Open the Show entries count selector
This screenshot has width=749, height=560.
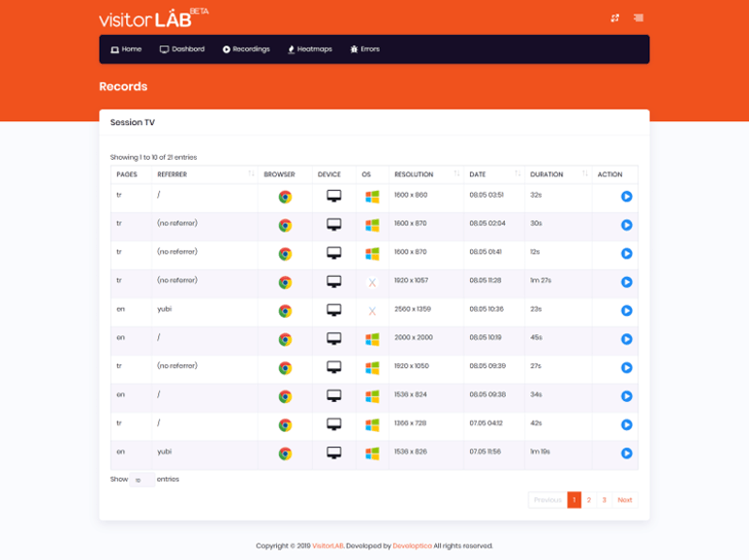pos(141,480)
